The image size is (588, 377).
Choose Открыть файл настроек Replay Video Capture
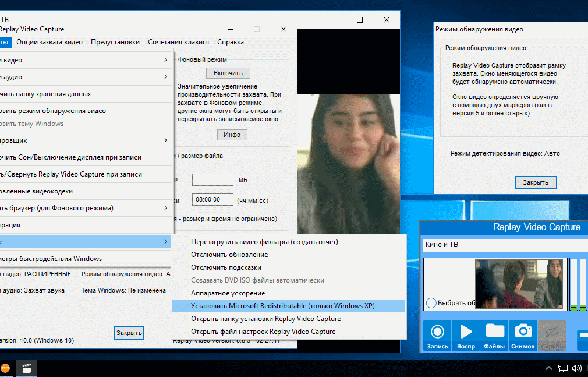(289, 332)
